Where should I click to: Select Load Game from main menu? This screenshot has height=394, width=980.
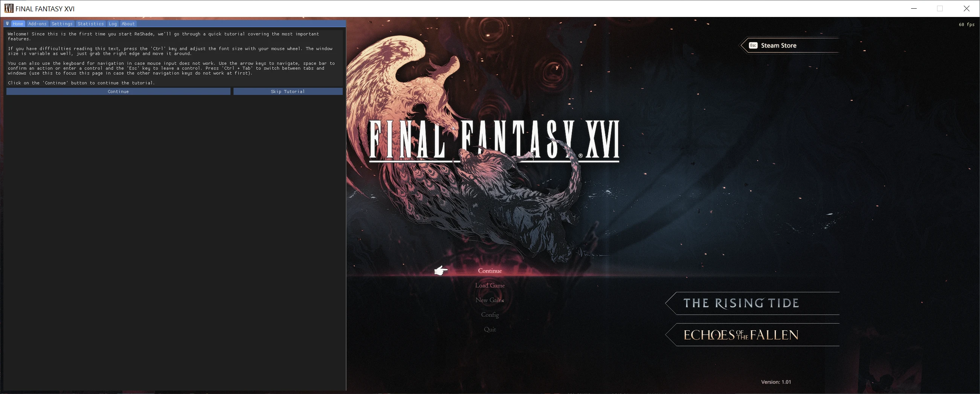click(490, 286)
